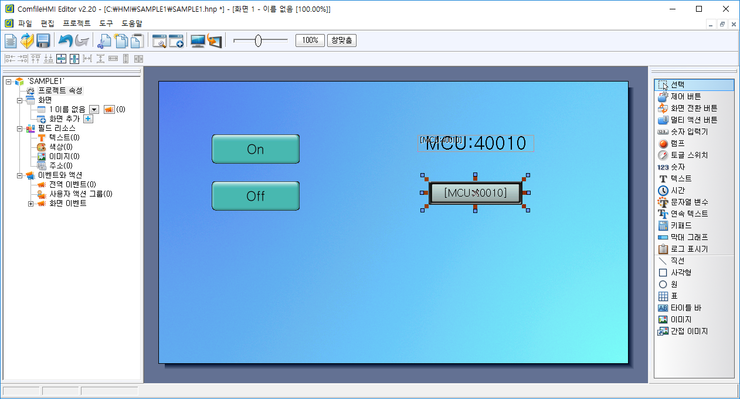
Task: Click the 창맞춤 fit-to-window button
Action: [342, 41]
